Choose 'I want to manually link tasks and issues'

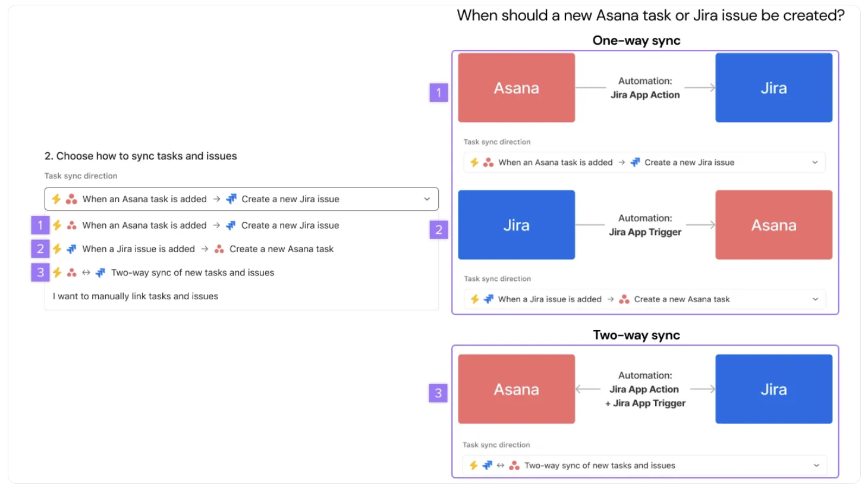tap(136, 296)
